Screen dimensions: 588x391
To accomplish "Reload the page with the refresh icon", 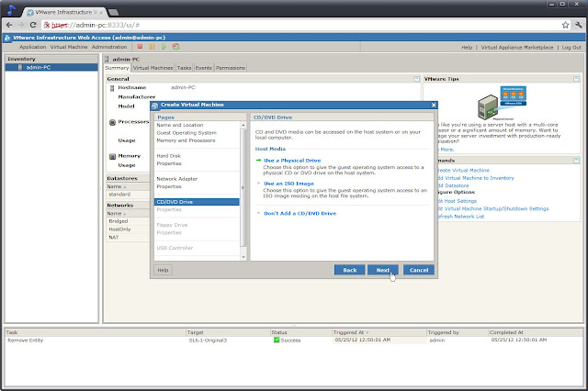I will 33,25.
